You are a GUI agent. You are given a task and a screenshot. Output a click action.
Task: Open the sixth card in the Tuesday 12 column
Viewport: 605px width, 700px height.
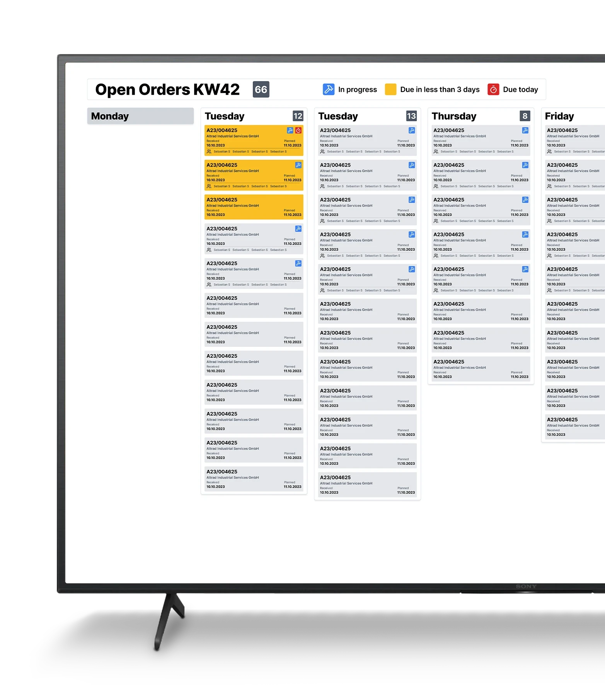point(254,305)
